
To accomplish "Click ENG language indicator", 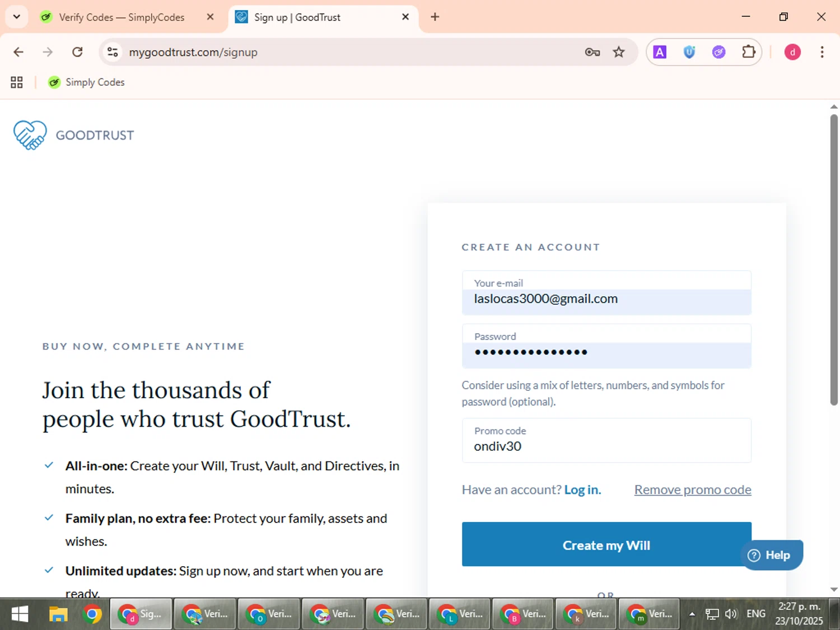I will (756, 614).
